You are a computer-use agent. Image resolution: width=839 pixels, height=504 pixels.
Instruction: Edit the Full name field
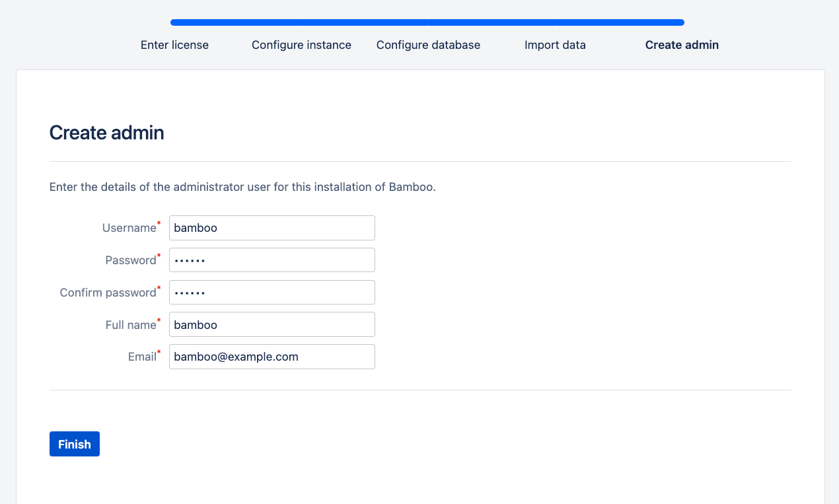(272, 324)
